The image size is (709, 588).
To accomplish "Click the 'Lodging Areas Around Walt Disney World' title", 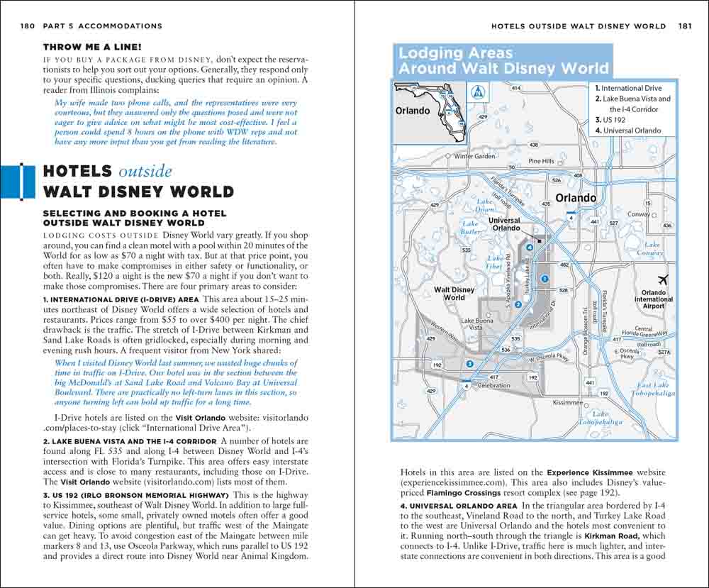I will click(503, 60).
